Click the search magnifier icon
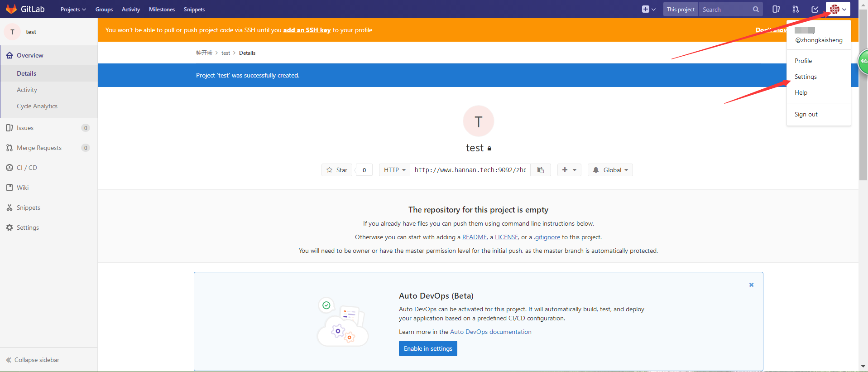The height and width of the screenshot is (372, 868). click(756, 10)
